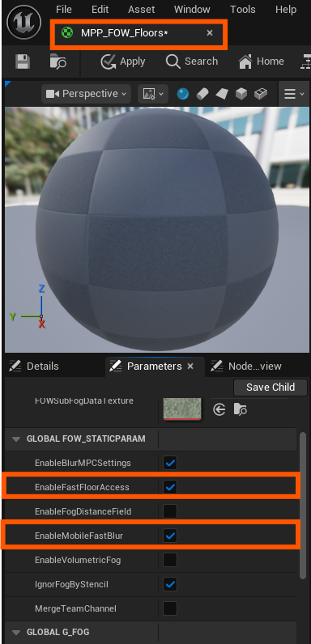Open the Asset menu
Image resolution: width=311 pixels, height=644 pixels.
[x=142, y=10]
